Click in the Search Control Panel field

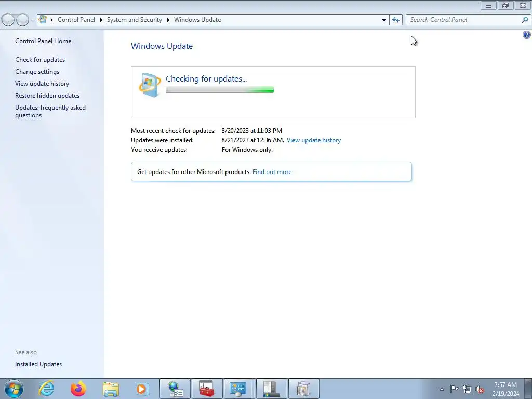(464, 20)
